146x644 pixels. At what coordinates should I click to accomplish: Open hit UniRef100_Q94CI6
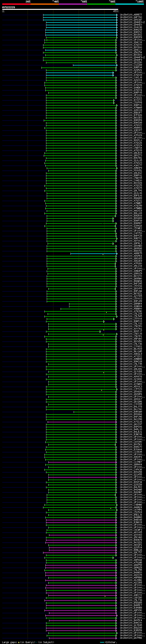point(131,42)
